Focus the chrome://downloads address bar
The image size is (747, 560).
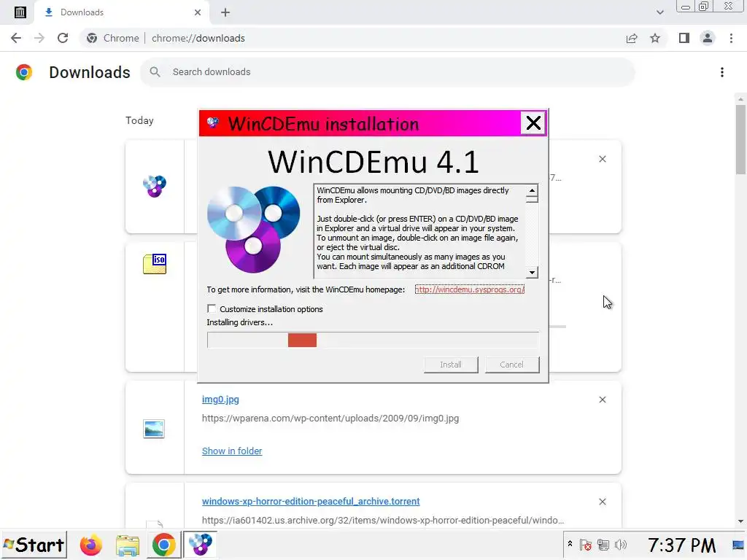click(198, 38)
